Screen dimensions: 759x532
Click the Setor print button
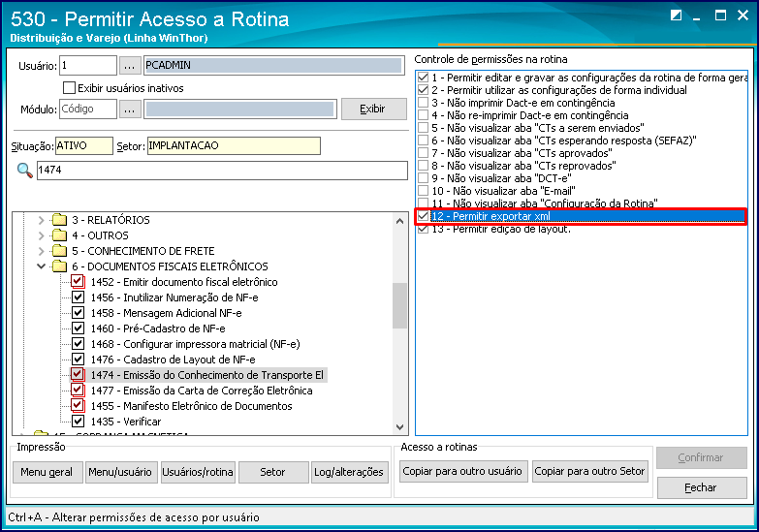click(273, 472)
